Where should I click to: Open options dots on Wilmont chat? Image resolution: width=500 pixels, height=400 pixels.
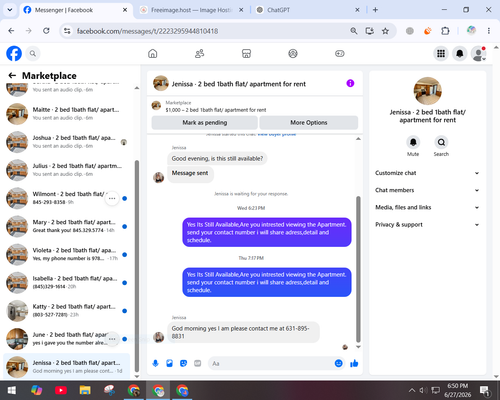(x=112, y=198)
